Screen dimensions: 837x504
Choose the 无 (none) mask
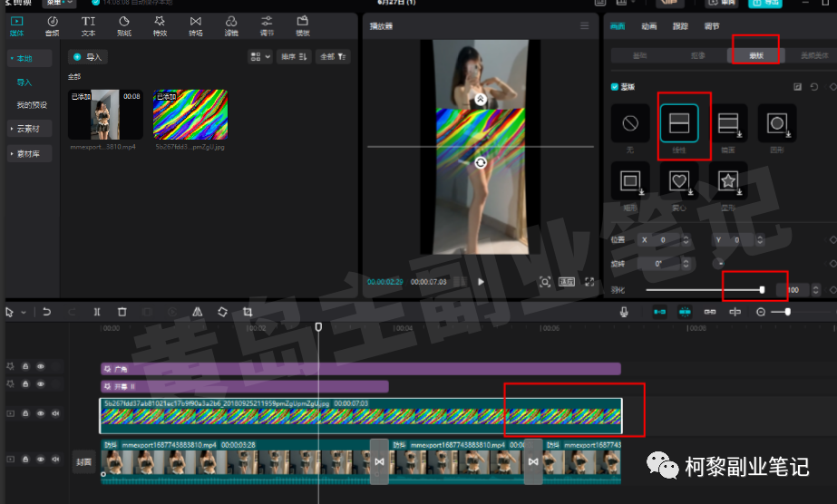point(630,123)
